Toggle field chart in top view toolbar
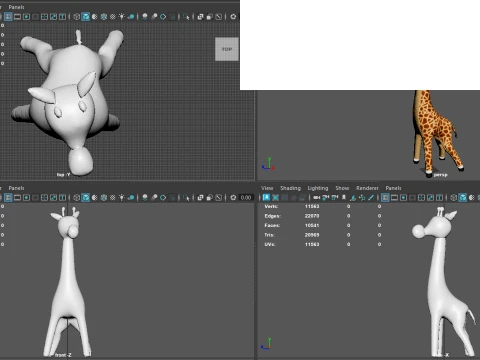Screen dimensions: 480x360 [x=44, y=17]
